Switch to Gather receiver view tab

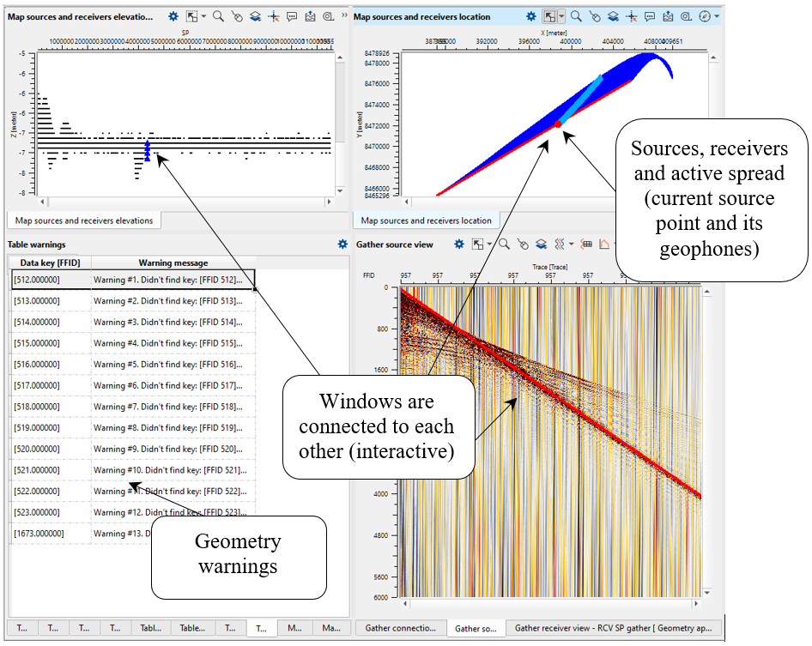(613, 629)
